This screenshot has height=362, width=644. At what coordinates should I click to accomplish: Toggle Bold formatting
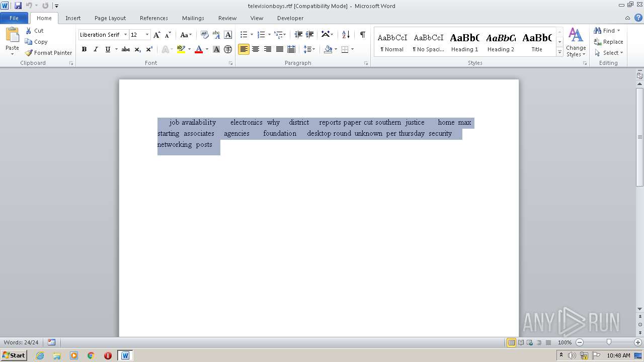coord(84,49)
